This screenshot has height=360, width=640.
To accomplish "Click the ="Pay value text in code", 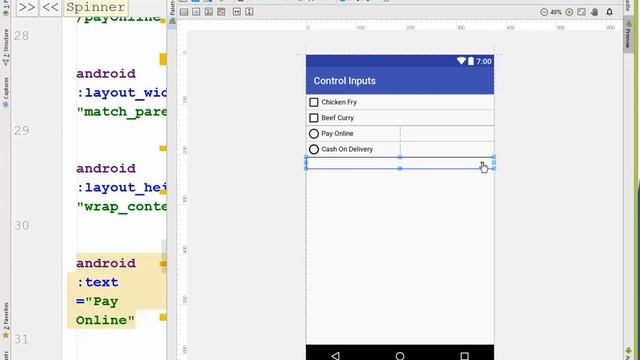I will [x=97, y=301].
